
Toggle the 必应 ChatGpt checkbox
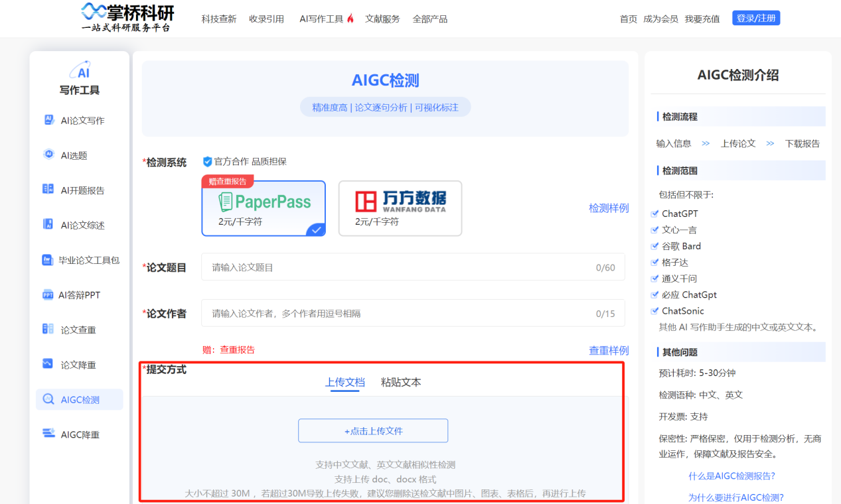654,294
